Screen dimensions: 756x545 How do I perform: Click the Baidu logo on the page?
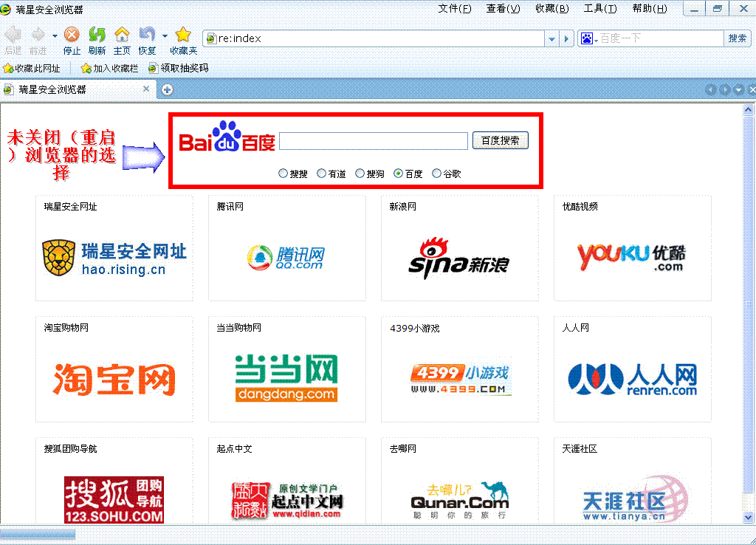[x=227, y=137]
